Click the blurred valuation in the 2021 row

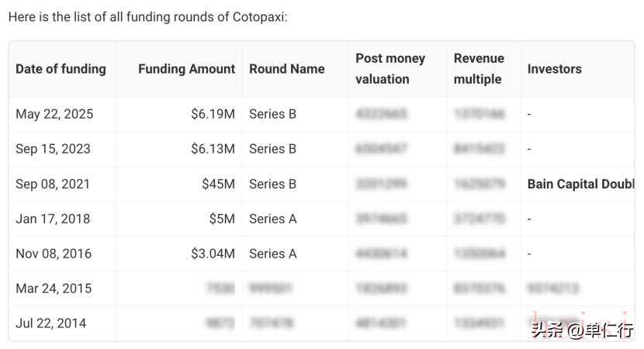[381, 184]
